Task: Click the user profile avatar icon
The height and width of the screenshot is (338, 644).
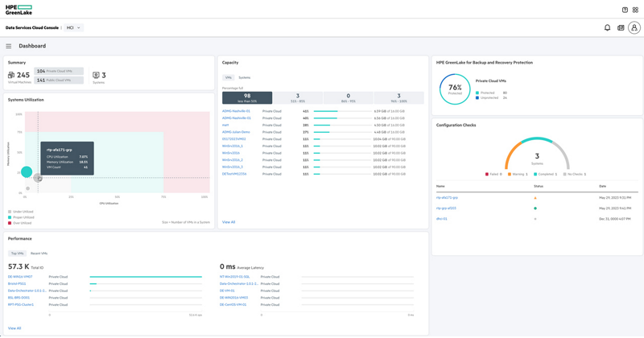Action: (634, 27)
